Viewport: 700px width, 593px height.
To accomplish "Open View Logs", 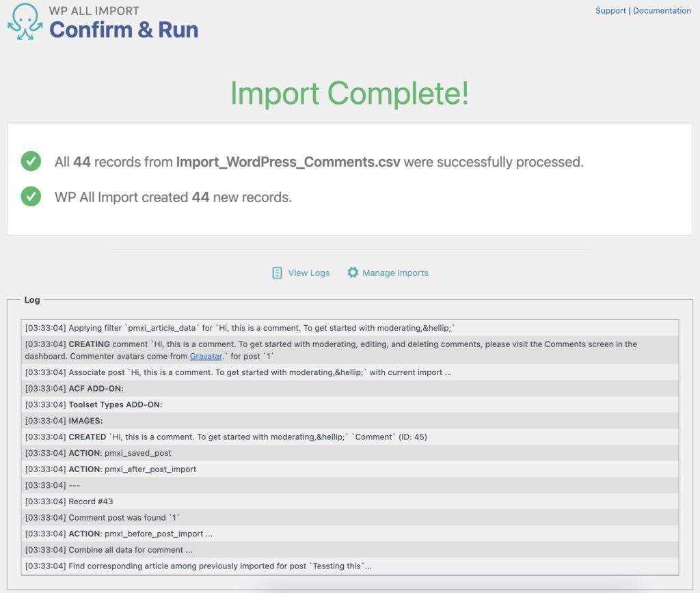I will coord(308,272).
